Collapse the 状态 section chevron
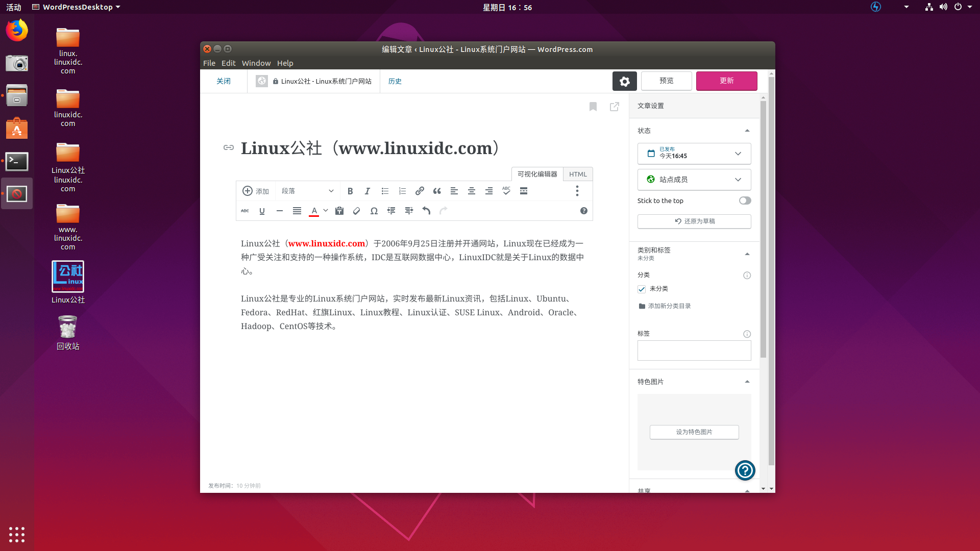980x551 pixels. (747, 130)
